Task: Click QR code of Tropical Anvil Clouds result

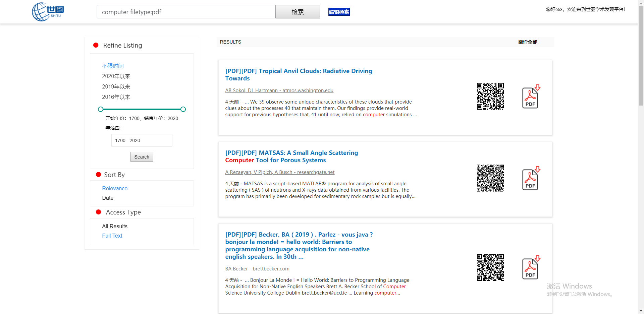Action: (490, 97)
